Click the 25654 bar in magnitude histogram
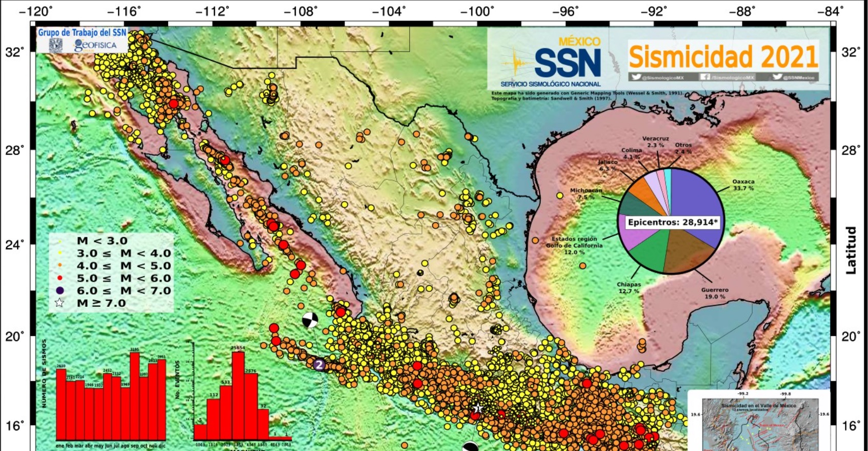 pos(238,395)
